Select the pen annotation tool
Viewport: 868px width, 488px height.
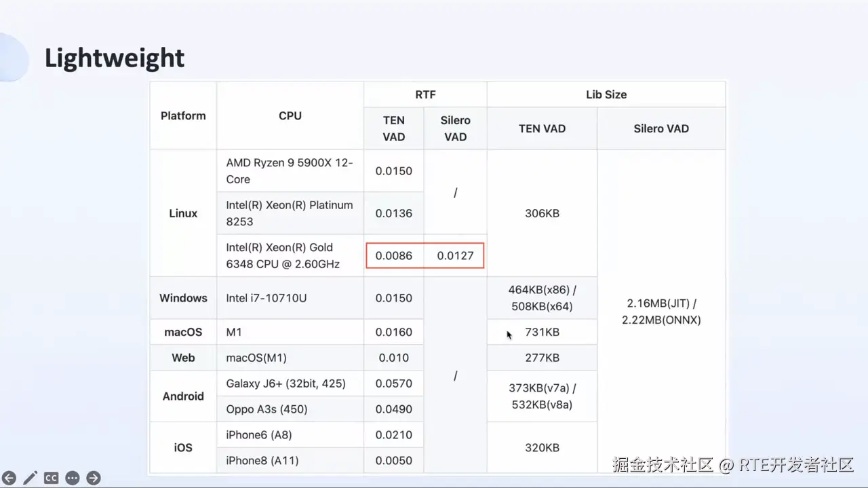click(x=30, y=478)
